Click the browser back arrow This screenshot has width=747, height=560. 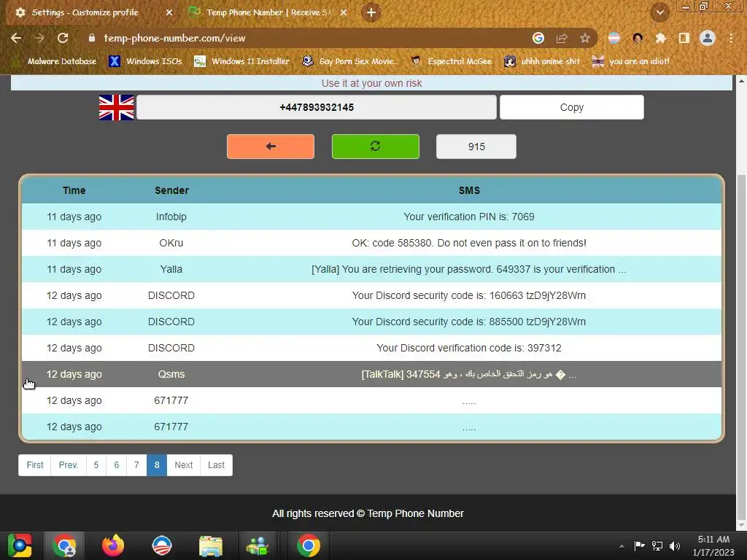pyautogui.click(x=16, y=38)
